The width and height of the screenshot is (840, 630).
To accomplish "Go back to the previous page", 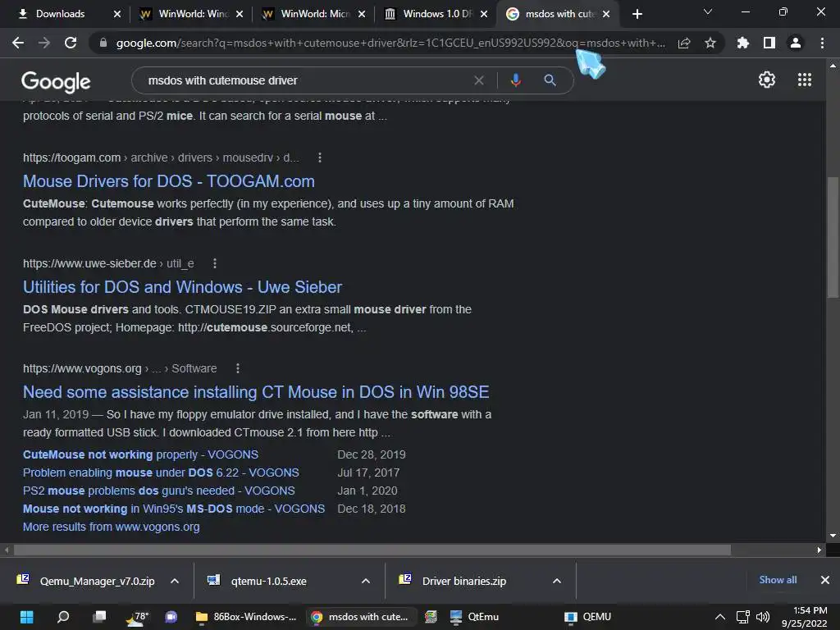I will tap(18, 43).
